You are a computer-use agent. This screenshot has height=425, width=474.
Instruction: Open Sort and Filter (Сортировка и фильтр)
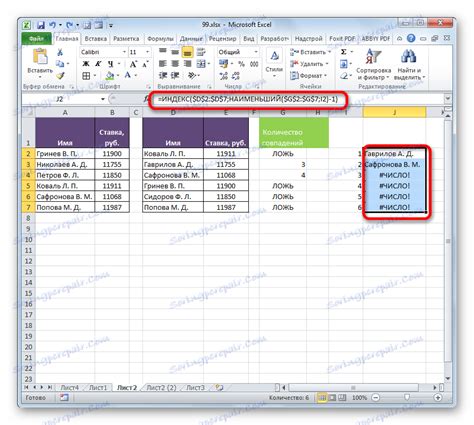click(x=373, y=65)
